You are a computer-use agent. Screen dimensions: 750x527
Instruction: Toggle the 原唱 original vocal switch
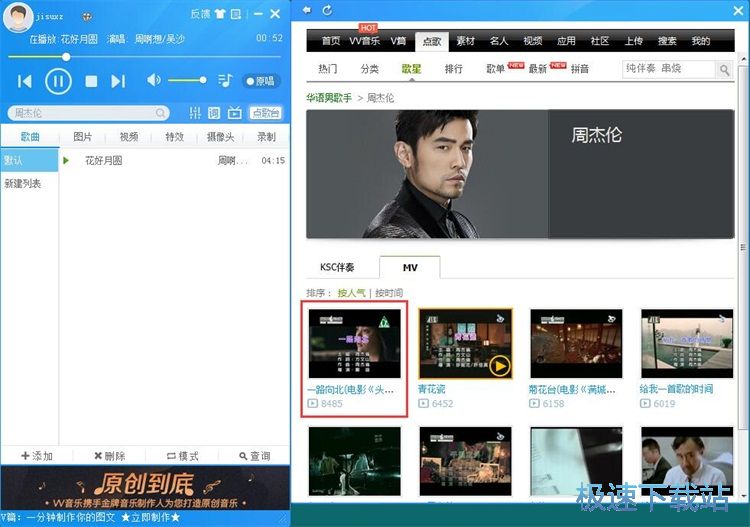coord(261,81)
